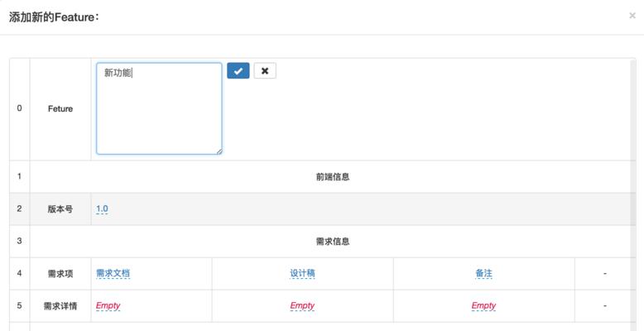The width and height of the screenshot is (644, 331).
Task: Click inside the 新功能 text area
Action: tap(160, 108)
